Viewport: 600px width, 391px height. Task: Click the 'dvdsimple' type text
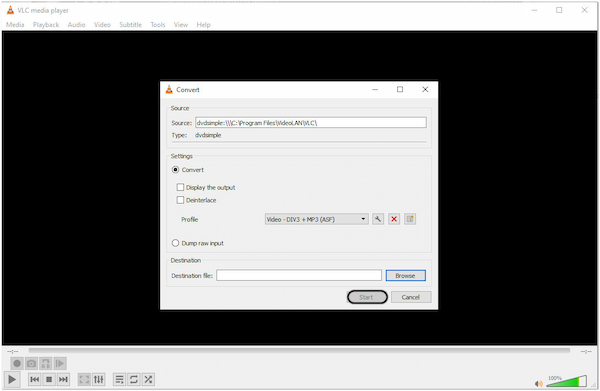tap(208, 135)
